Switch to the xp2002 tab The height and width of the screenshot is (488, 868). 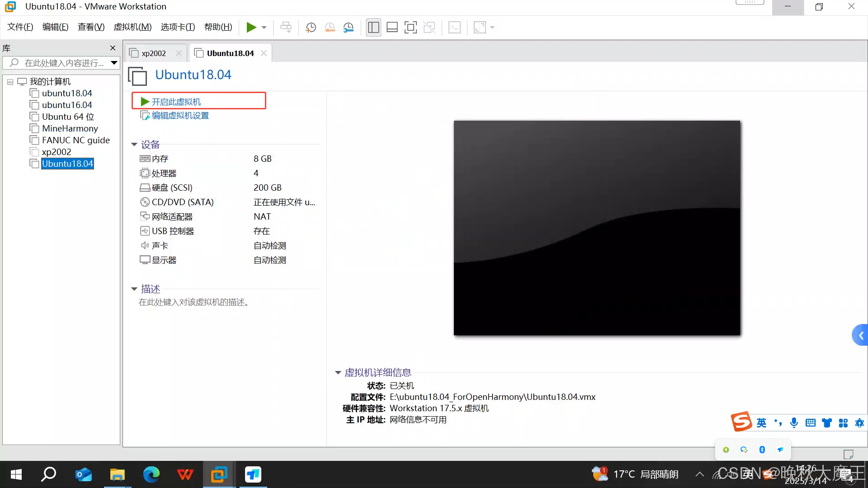pos(154,53)
